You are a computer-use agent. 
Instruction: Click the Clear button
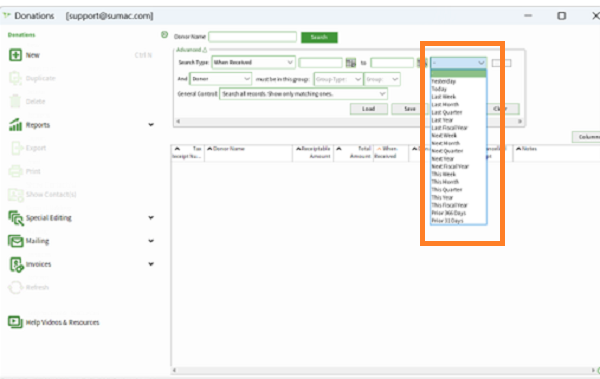(504, 109)
